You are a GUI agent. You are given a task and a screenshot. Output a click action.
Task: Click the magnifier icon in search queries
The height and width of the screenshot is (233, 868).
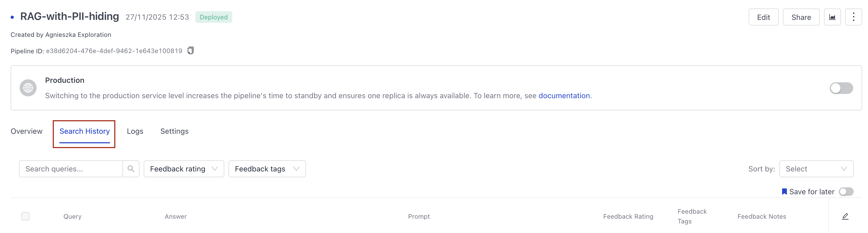click(131, 169)
